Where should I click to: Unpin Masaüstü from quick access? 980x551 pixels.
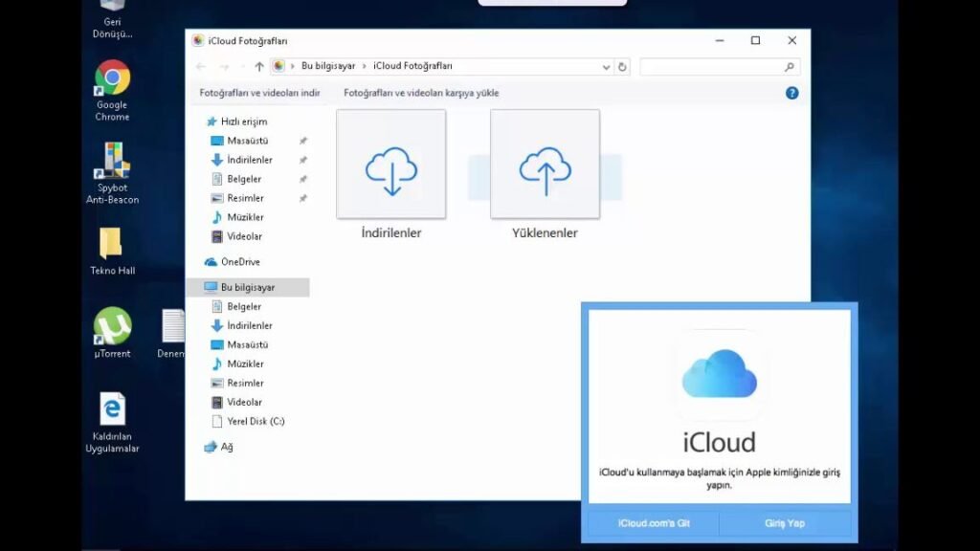[x=303, y=142]
